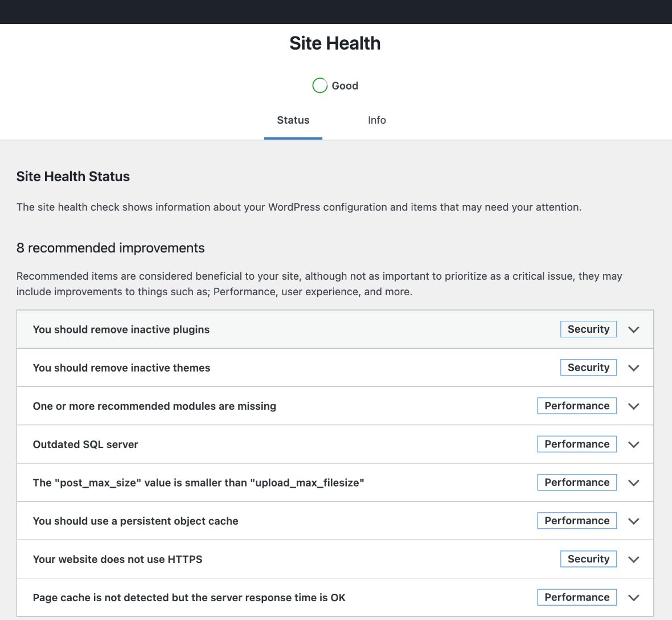
Task: Expand chevron for Page cache not detected
Action: (x=633, y=598)
